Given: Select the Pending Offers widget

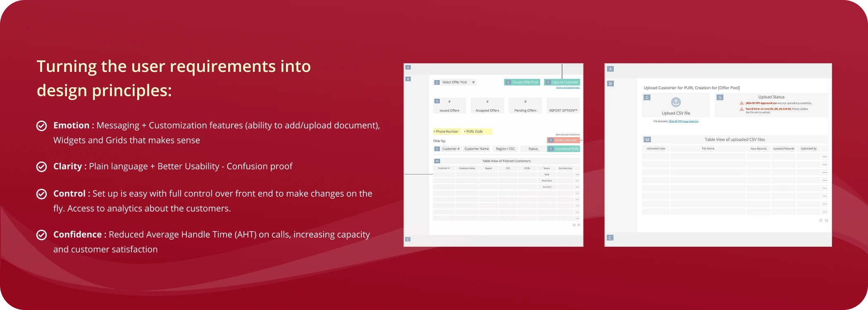Looking at the screenshot, I should click(525, 105).
